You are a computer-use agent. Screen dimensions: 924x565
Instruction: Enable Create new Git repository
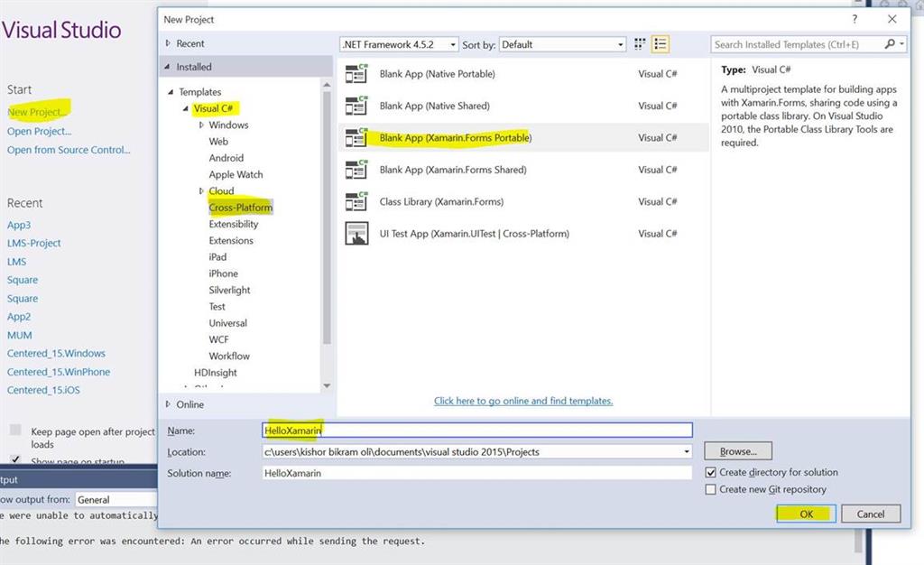712,489
